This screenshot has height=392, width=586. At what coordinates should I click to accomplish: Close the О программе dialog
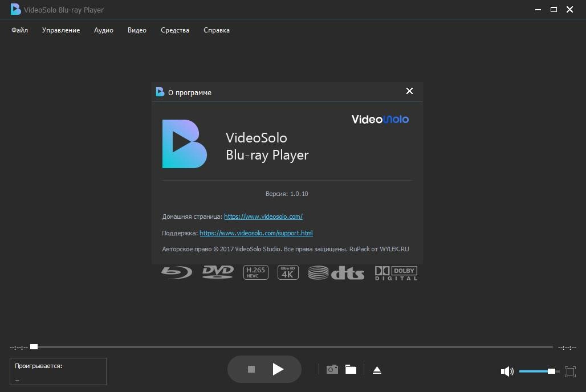[x=410, y=91]
